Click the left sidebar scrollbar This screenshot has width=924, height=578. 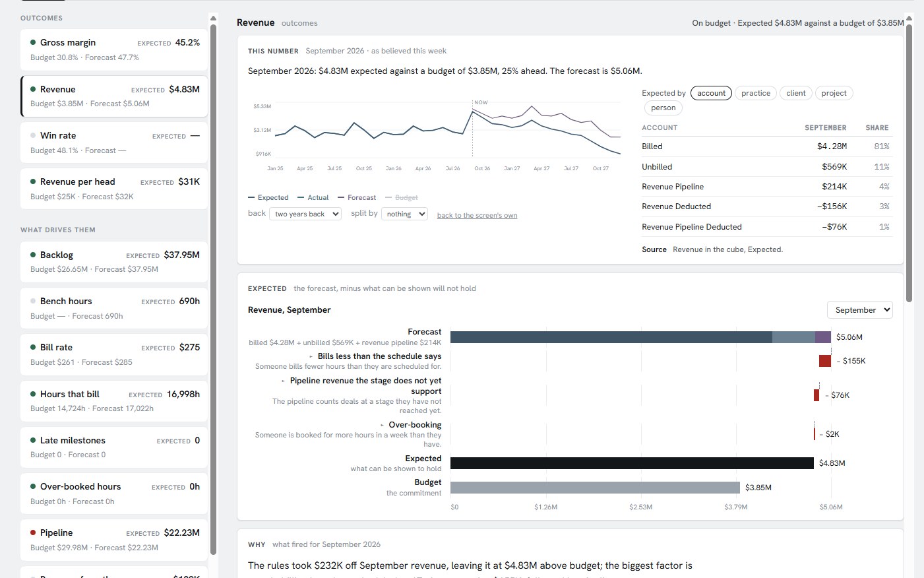click(213, 288)
